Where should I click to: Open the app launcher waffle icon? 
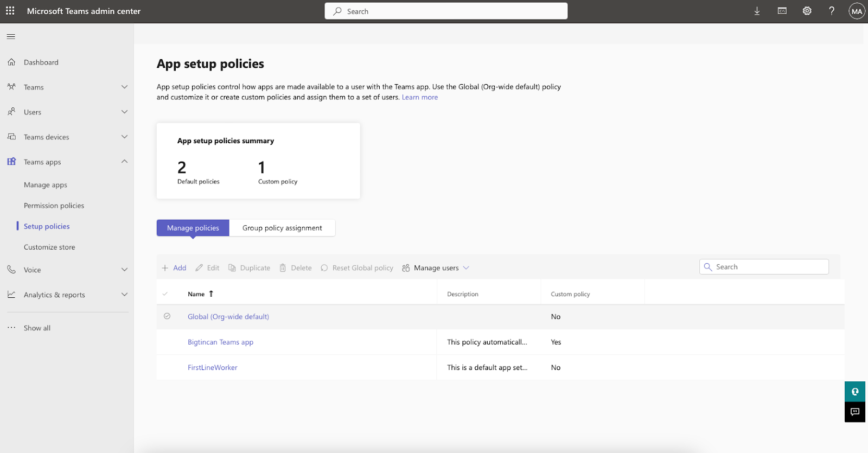[x=10, y=11]
